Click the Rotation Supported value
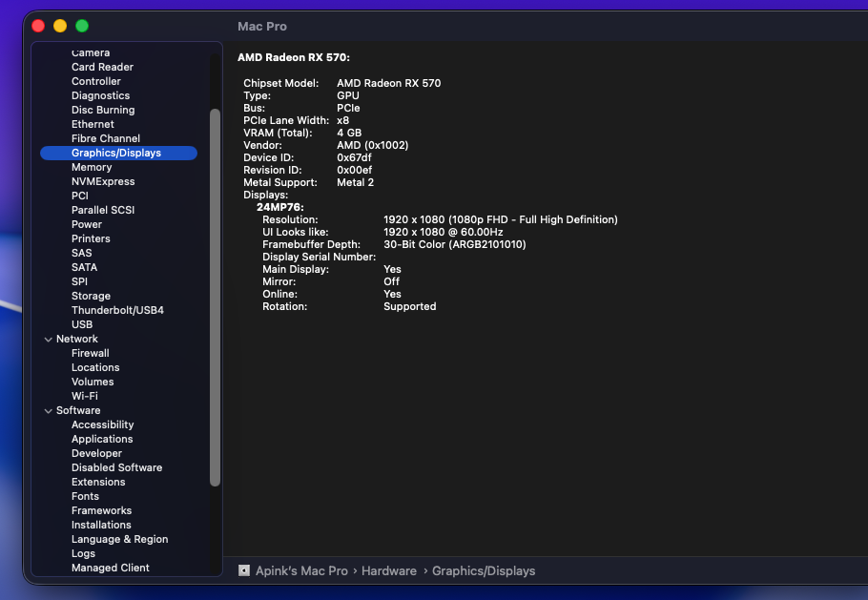Viewport: 868px width, 600px height. click(x=409, y=306)
